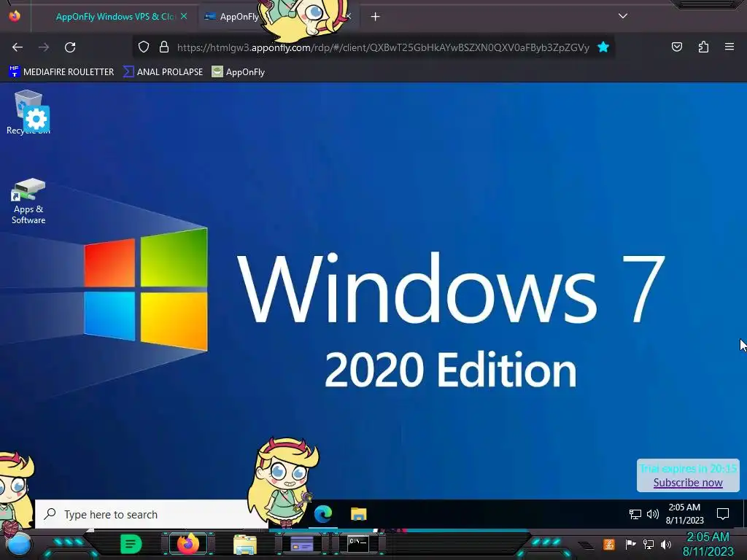
Task: Open the Firefox extensions puzzle icon
Action: 703,47
